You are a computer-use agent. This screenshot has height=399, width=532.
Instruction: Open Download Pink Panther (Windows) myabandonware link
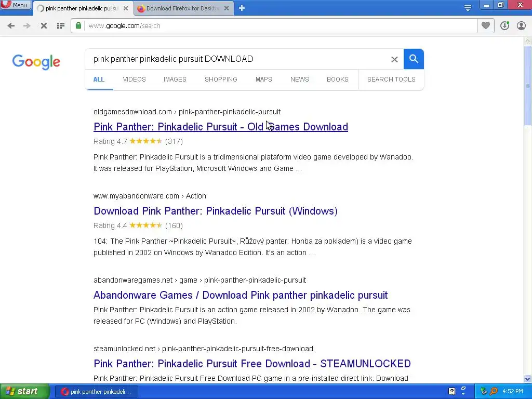tap(216, 211)
